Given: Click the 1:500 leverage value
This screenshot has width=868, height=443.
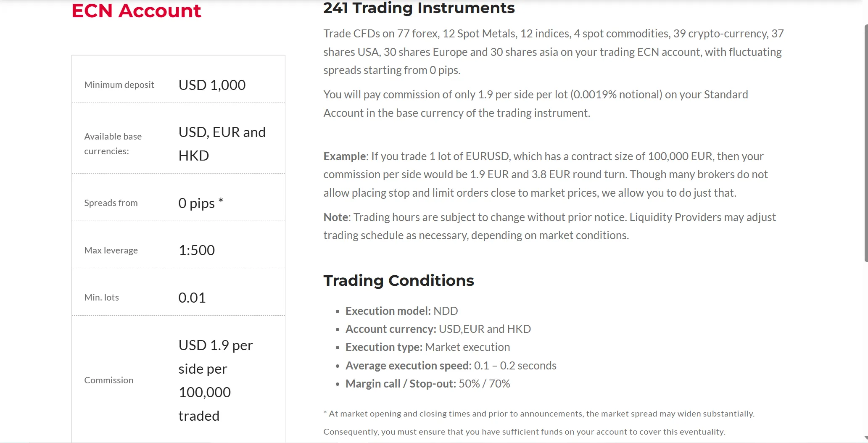Looking at the screenshot, I should pos(196,250).
